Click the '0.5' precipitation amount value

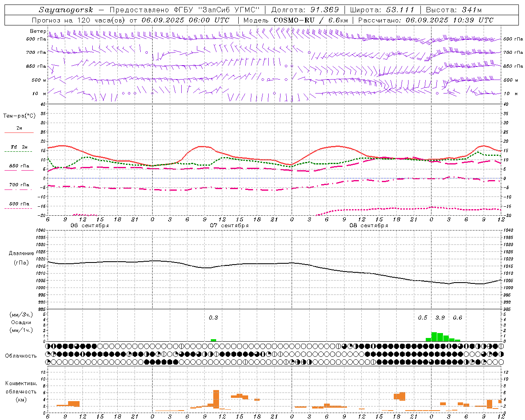(422, 317)
